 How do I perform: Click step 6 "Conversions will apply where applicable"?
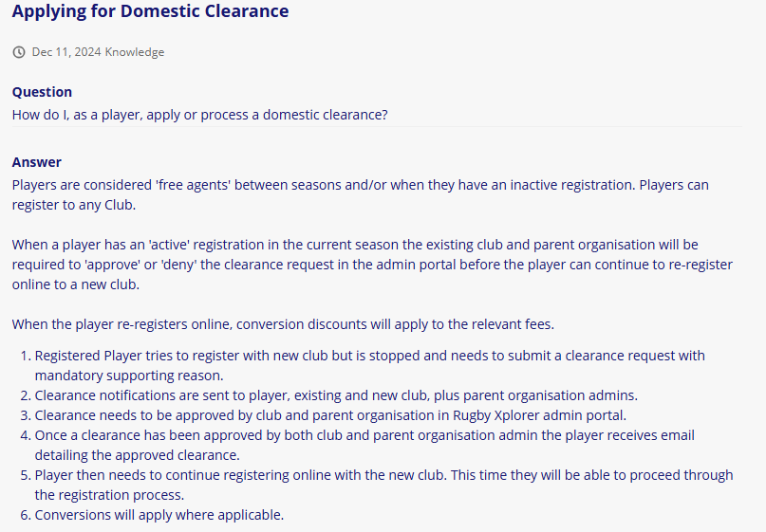pos(159,515)
